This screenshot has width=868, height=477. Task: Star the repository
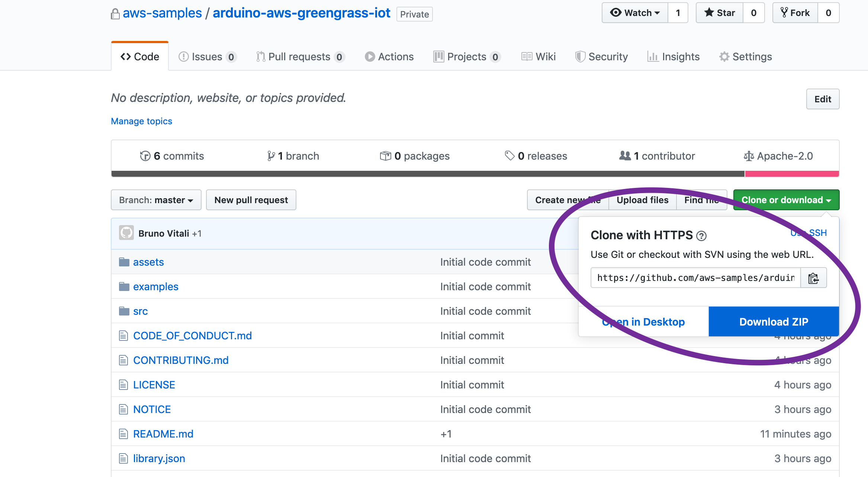[x=720, y=13]
